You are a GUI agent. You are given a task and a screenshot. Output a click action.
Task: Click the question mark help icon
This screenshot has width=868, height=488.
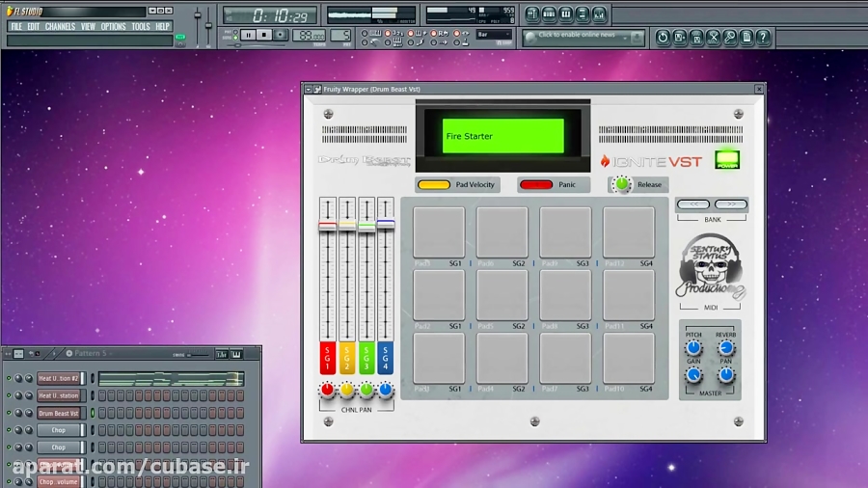click(x=763, y=37)
